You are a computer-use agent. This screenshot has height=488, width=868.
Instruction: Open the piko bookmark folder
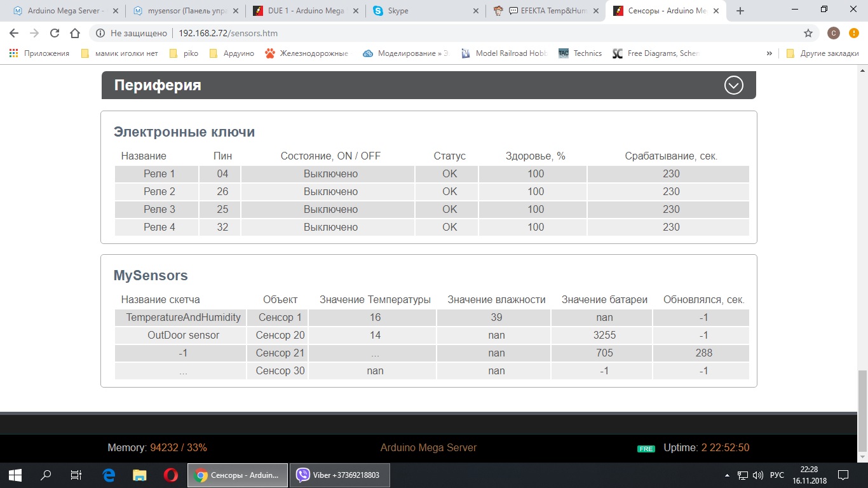(x=184, y=53)
